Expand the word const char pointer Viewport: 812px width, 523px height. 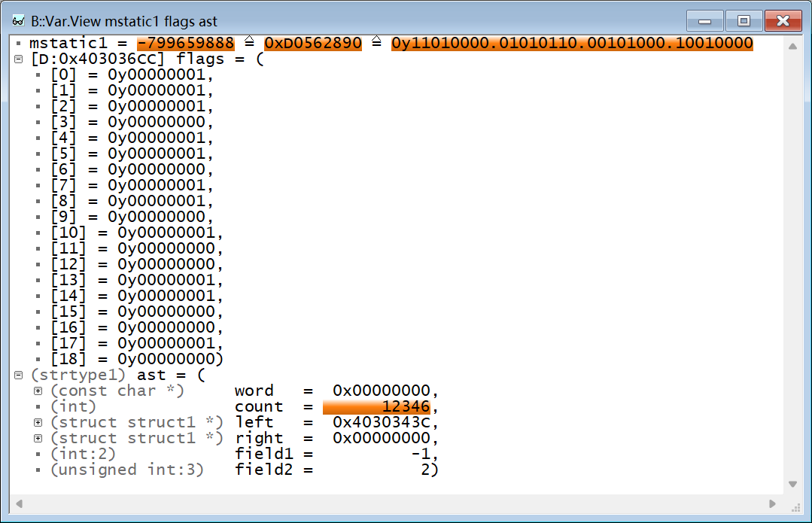point(38,391)
